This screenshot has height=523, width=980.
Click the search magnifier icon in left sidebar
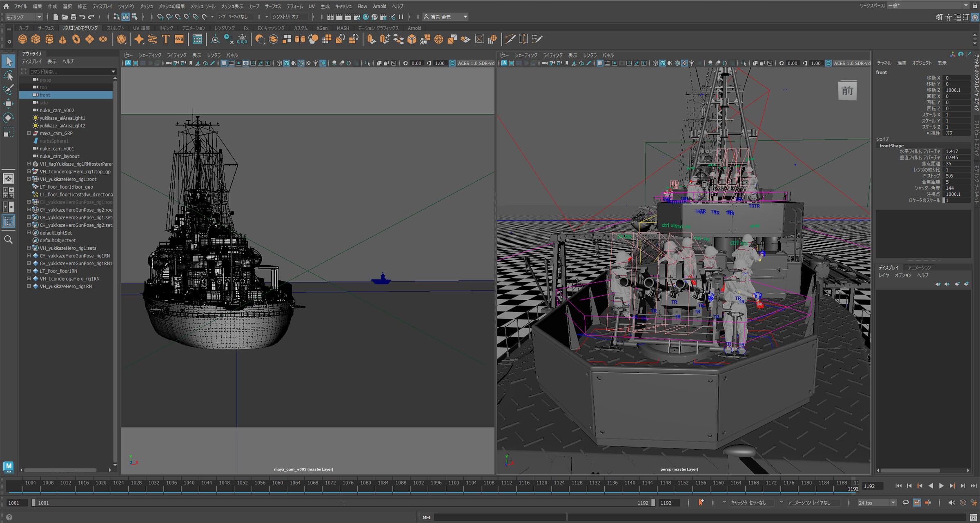pyautogui.click(x=8, y=239)
